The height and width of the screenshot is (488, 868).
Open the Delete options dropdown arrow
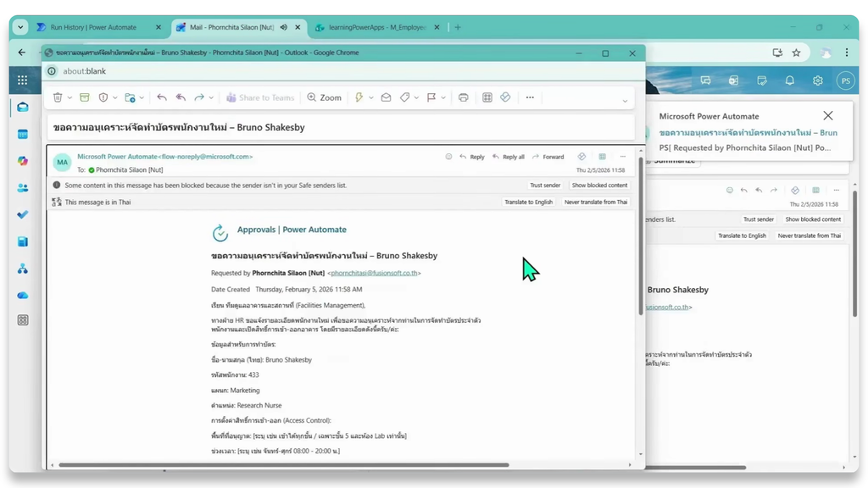click(x=70, y=98)
